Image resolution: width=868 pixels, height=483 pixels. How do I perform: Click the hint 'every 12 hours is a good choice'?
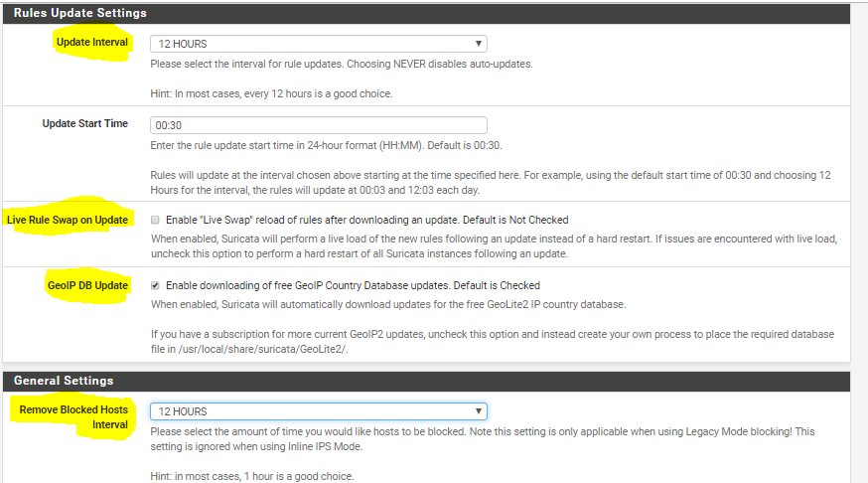[x=271, y=93]
